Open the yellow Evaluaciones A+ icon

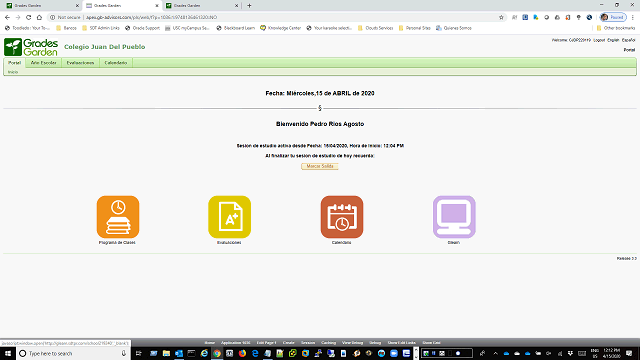click(x=229, y=217)
